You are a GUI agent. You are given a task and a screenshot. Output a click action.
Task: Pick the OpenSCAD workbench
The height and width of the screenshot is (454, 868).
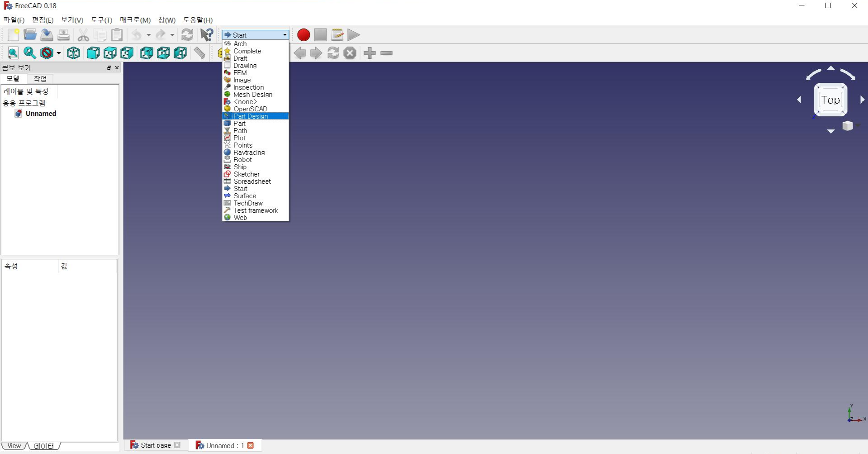[x=256, y=109]
